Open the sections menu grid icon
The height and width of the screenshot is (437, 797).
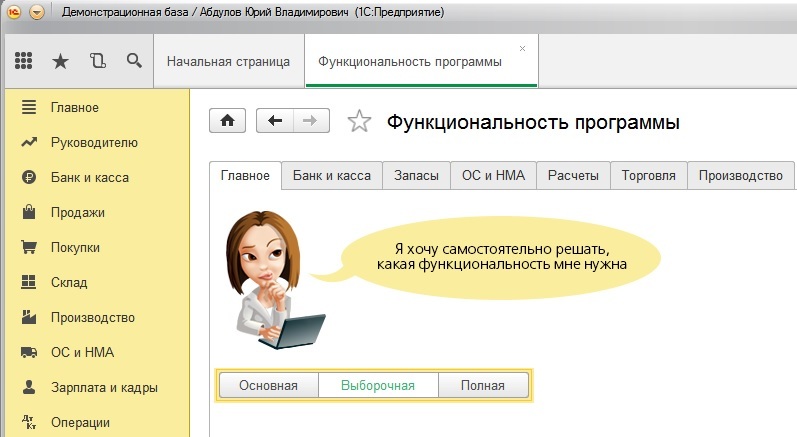point(24,61)
